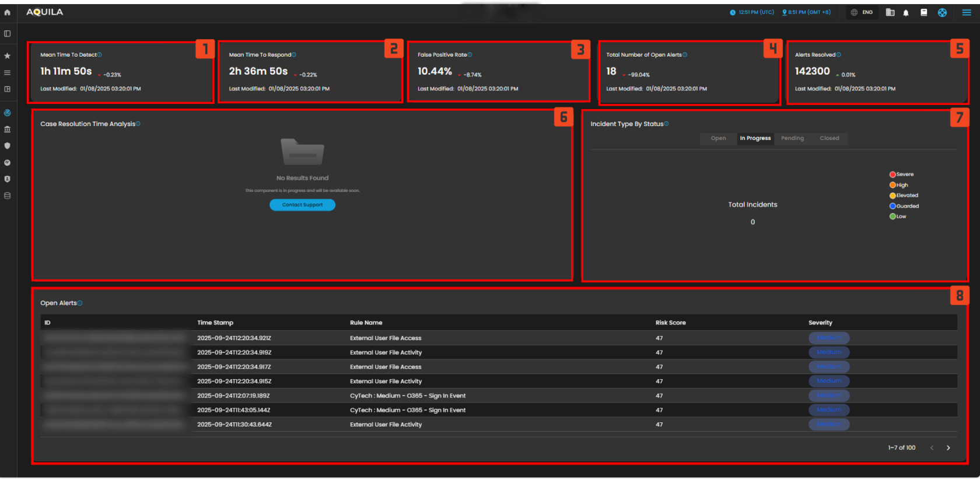This screenshot has width=980, height=479.
Task: Click info icon next to Mean Time To Detect
Action: tap(100, 55)
